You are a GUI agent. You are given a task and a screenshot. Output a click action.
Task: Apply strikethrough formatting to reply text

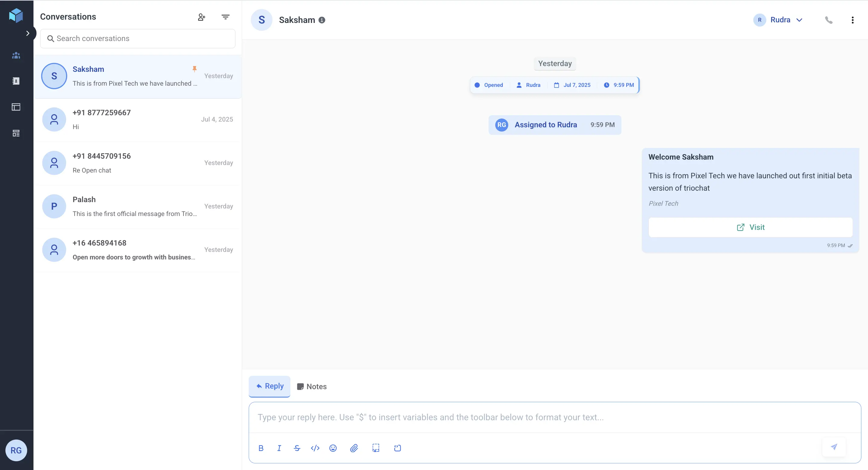pyautogui.click(x=297, y=448)
